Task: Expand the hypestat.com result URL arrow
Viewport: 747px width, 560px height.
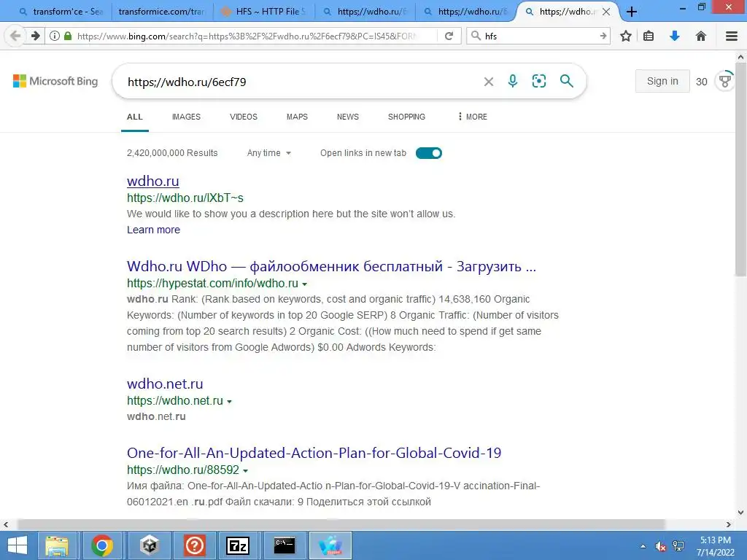Action: [x=305, y=284]
